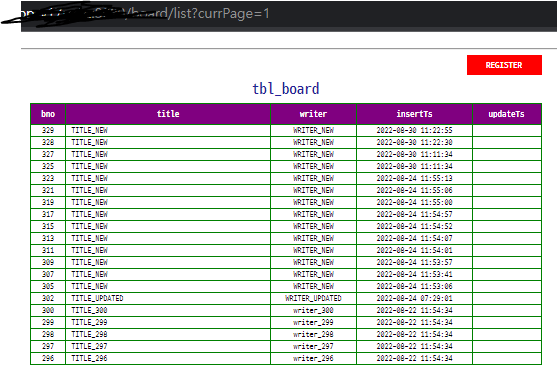Image resolution: width=557 pixels, height=366 pixels.
Task: Click timestamp ending 11:54:57
Action: pyautogui.click(x=415, y=215)
